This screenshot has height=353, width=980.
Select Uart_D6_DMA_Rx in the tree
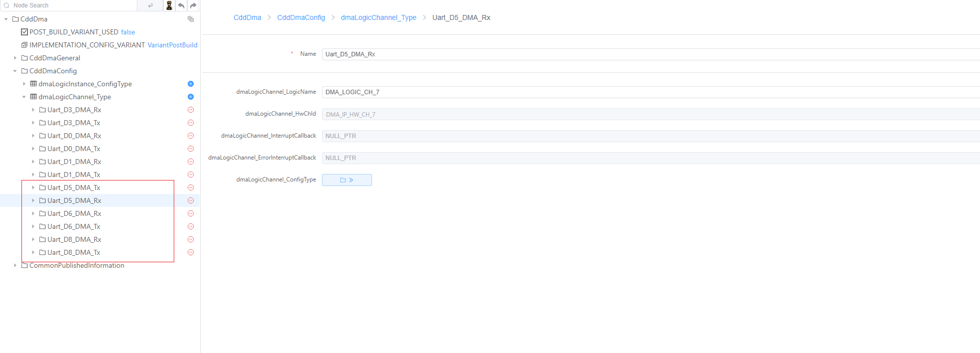click(x=74, y=213)
